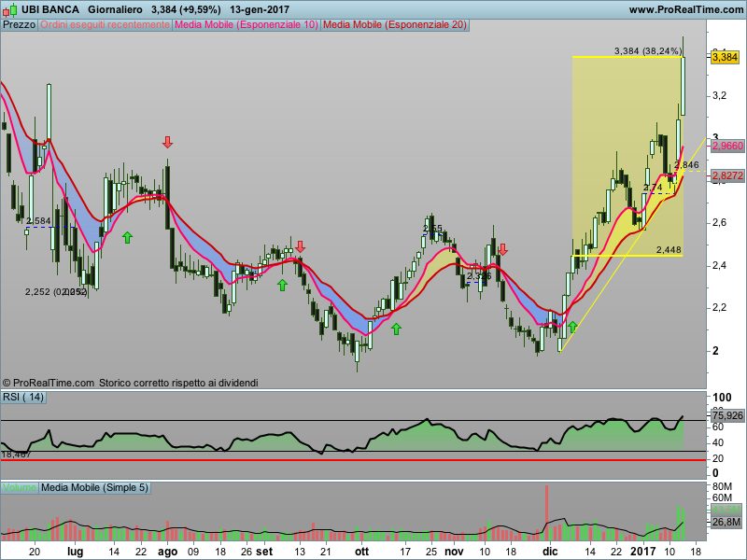747x560 pixels.
Task: Click the 3,2 price axis value
Action: (719, 96)
